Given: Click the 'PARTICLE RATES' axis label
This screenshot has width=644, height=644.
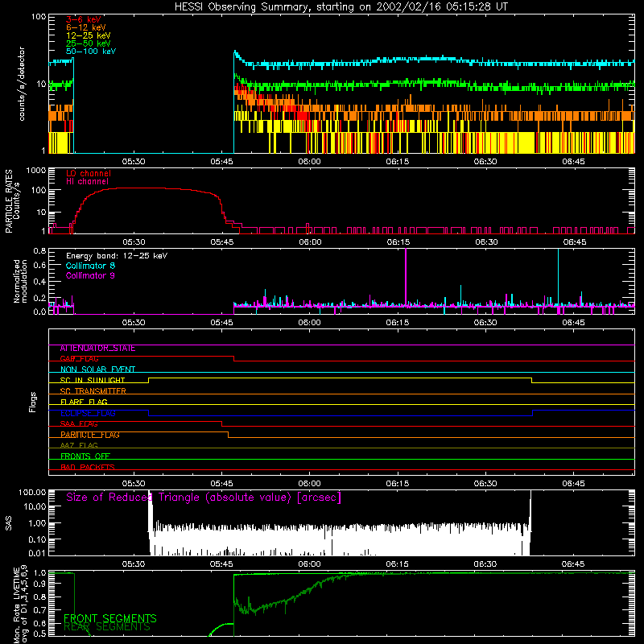Looking at the screenshot, I should point(9,201).
